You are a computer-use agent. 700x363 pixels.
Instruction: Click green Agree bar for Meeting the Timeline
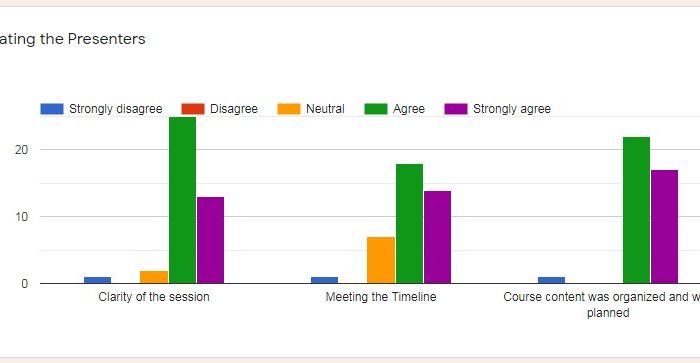(x=409, y=224)
